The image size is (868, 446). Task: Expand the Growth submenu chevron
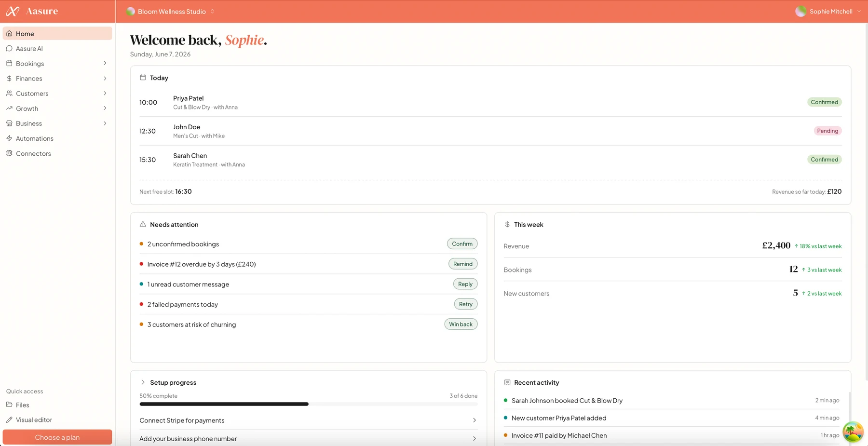point(105,108)
